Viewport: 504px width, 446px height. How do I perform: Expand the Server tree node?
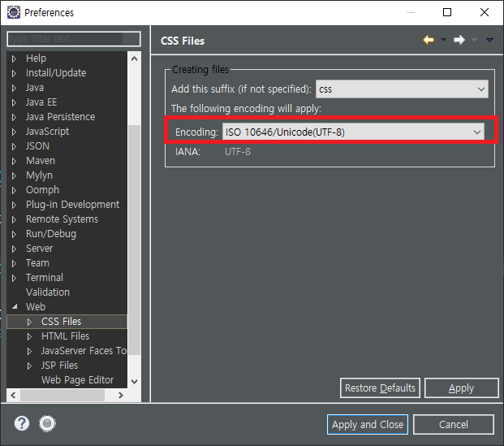14,249
